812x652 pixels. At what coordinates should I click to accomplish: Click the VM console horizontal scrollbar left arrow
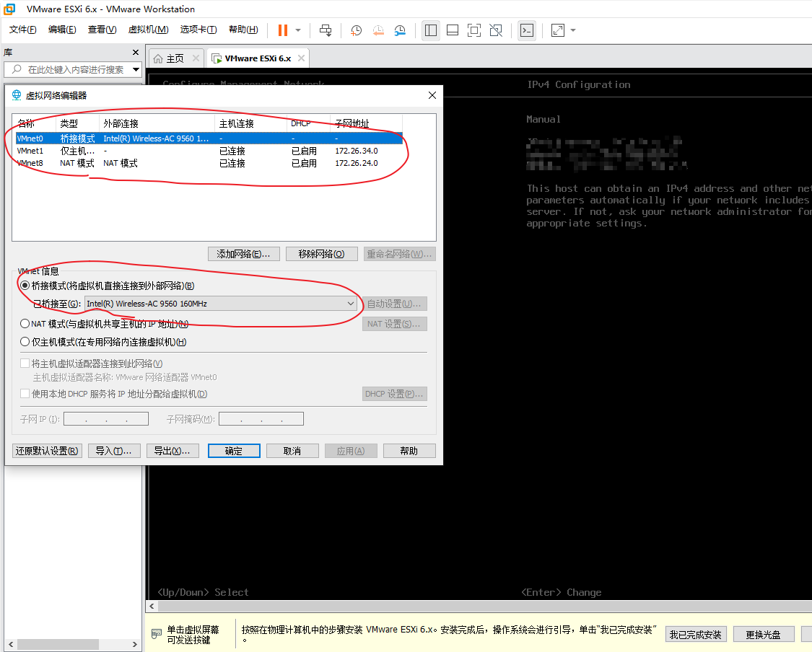click(152, 606)
